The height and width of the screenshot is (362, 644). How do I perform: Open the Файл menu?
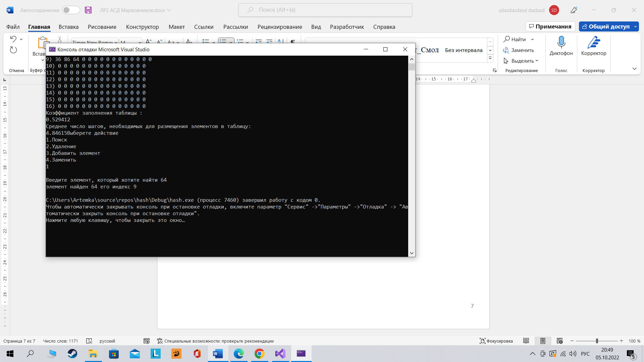point(13,27)
